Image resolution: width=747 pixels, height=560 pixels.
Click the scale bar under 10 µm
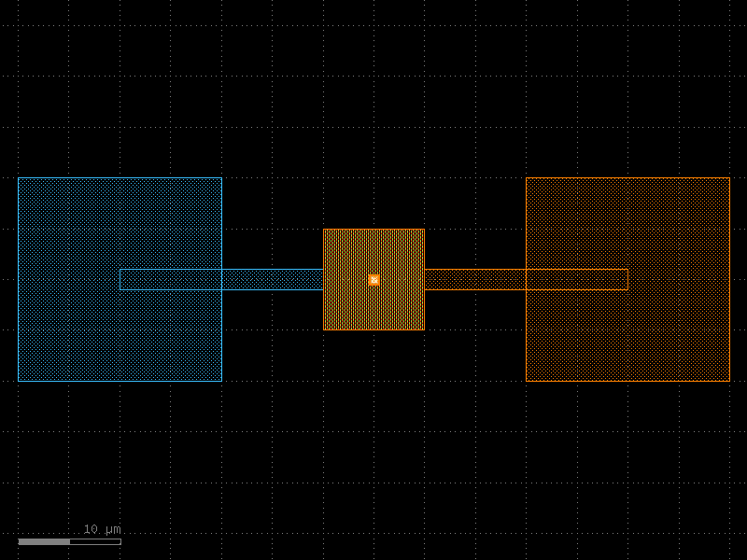coord(69,542)
